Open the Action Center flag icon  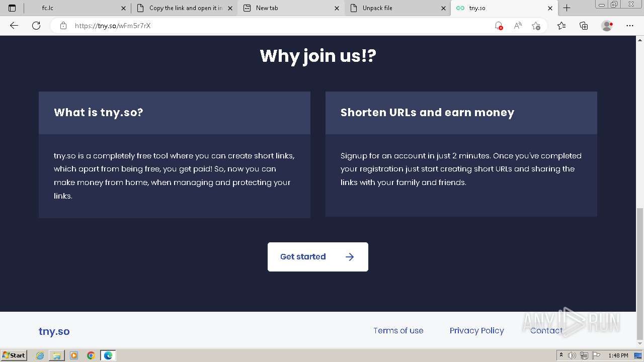point(596,355)
